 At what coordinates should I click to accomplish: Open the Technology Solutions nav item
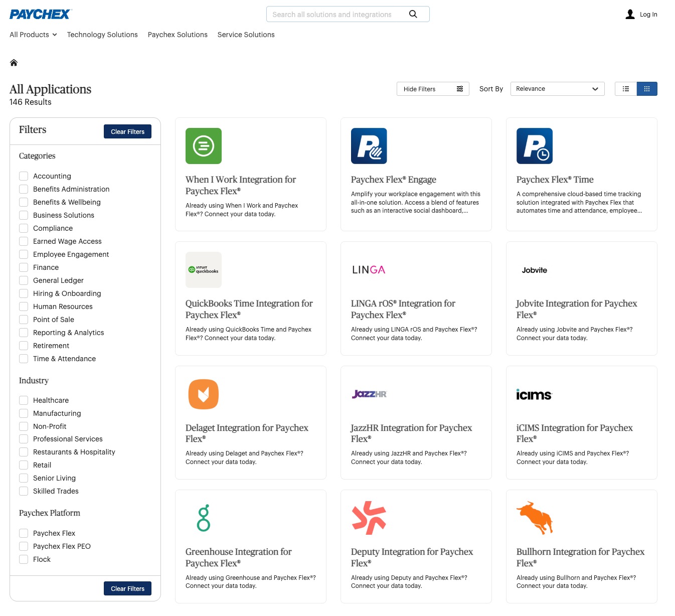pos(102,35)
